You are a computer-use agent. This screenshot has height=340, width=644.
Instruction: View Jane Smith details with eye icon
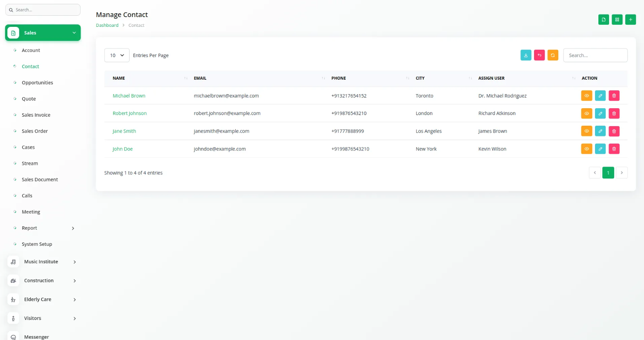point(586,131)
